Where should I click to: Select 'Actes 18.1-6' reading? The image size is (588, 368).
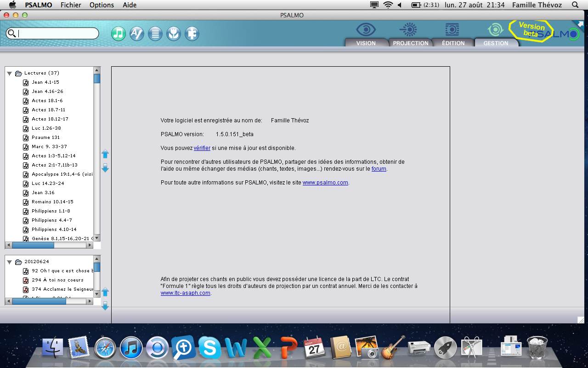click(x=47, y=101)
